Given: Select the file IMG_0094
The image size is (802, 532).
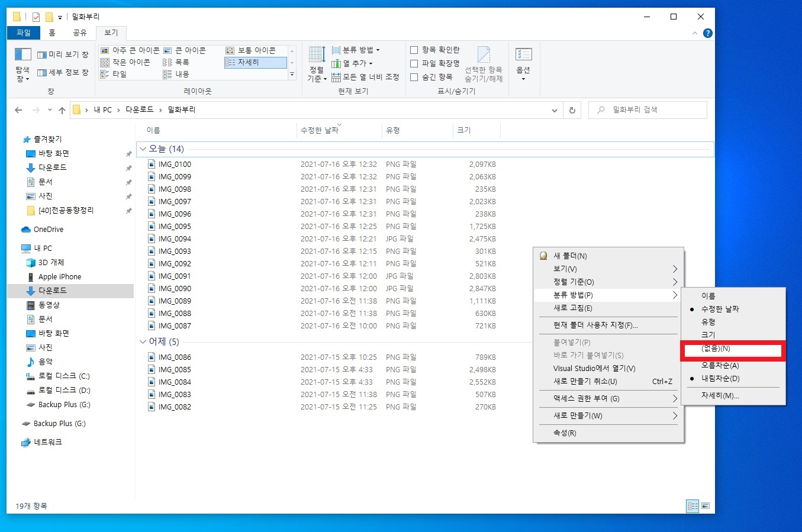Looking at the screenshot, I should [x=175, y=239].
